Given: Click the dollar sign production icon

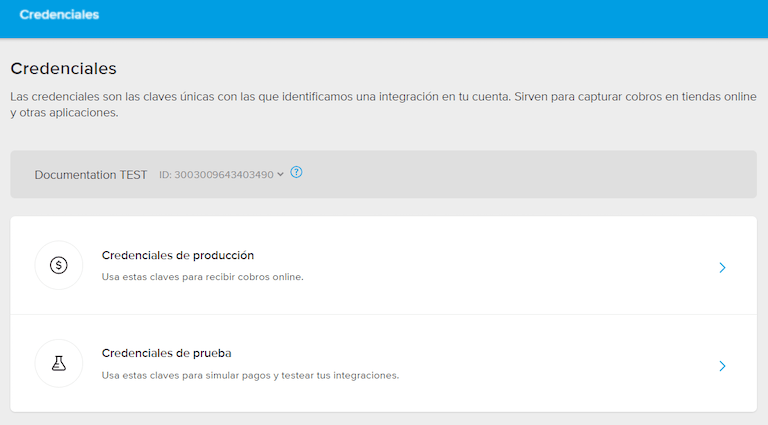Looking at the screenshot, I should [58, 266].
